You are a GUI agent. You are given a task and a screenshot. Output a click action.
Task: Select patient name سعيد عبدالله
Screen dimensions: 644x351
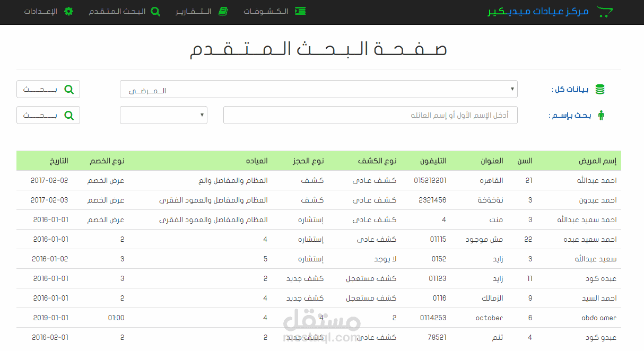coord(596,259)
